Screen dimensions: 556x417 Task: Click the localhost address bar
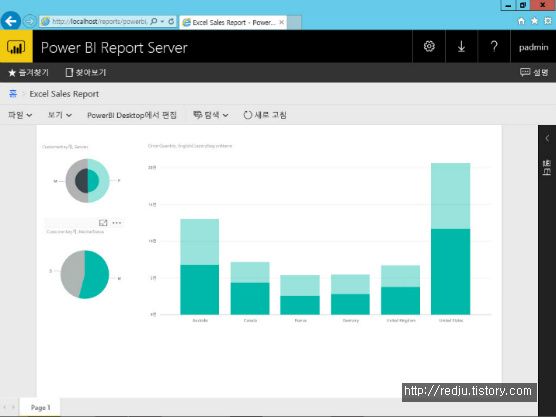pos(99,21)
